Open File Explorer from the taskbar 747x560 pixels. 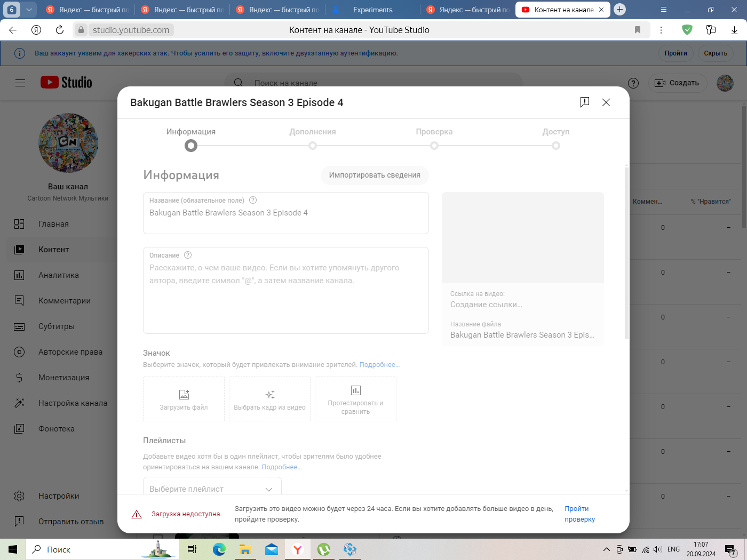pyautogui.click(x=245, y=549)
